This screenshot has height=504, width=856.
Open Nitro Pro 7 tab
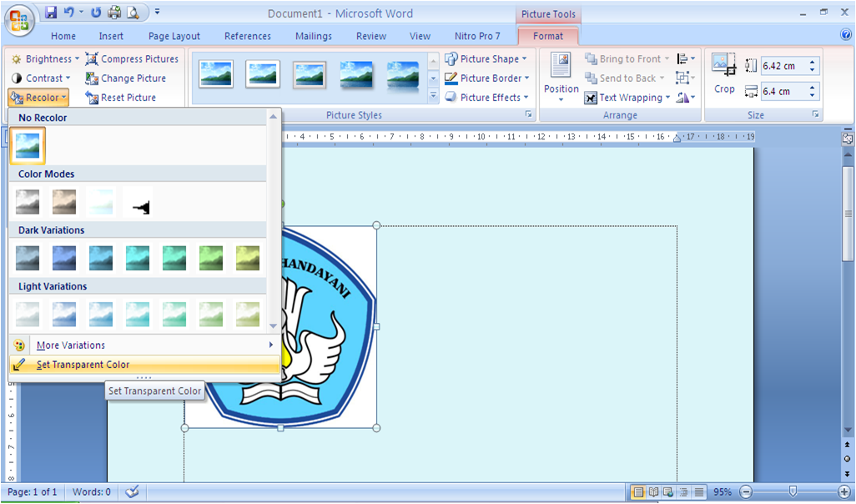(x=477, y=36)
